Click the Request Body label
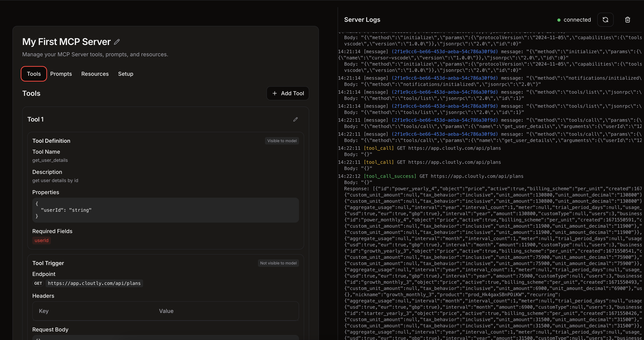 point(50,329)
